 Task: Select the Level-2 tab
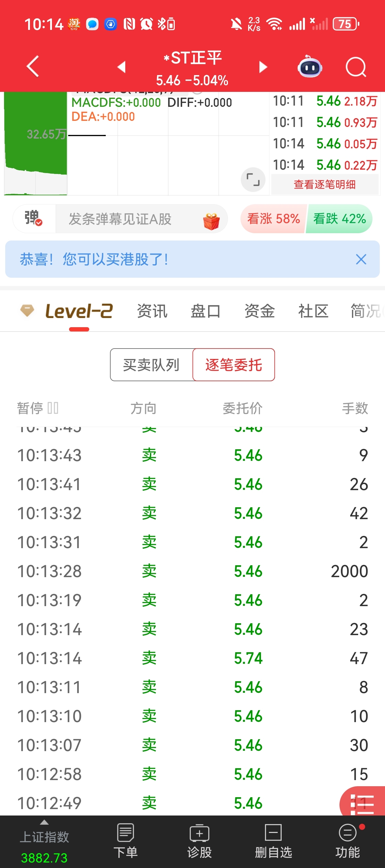(x=79, y=311)
